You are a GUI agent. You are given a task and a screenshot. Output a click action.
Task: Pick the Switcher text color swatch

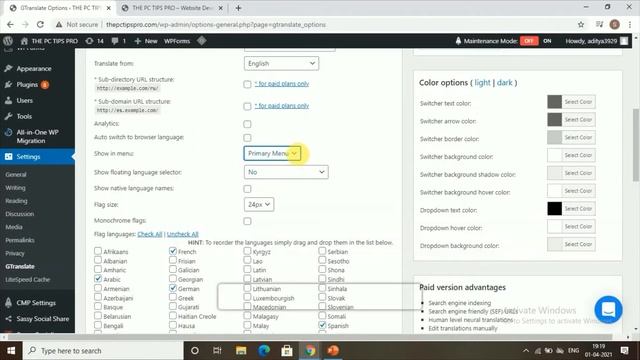click(554, 102)
